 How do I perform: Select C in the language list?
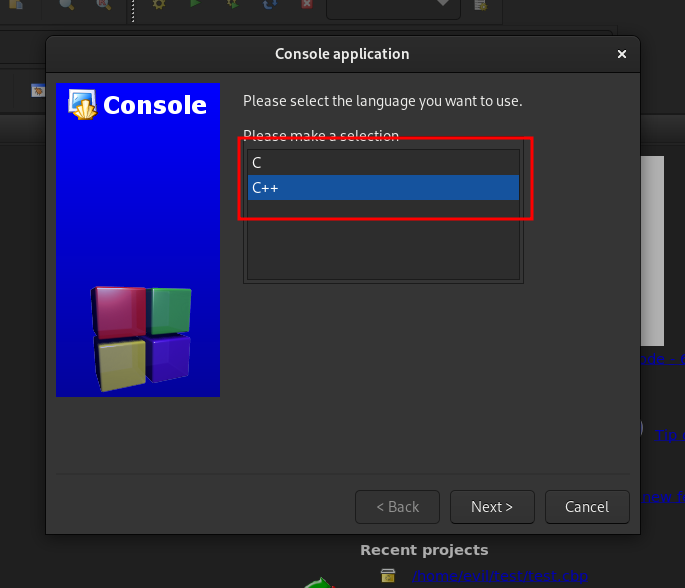[383, 162]
